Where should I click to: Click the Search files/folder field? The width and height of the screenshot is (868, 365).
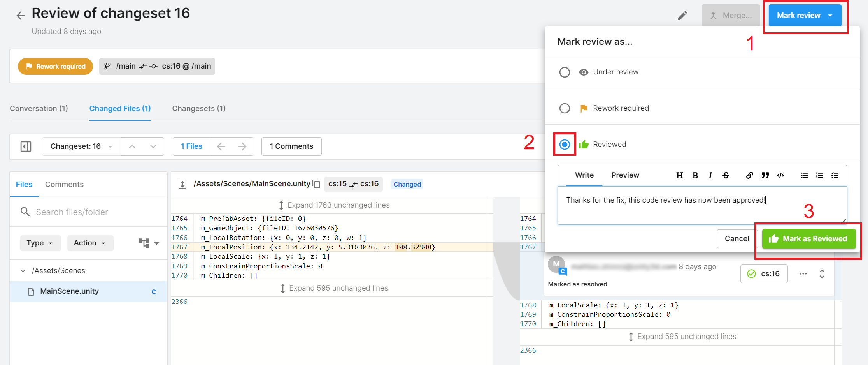coord(93,212)
